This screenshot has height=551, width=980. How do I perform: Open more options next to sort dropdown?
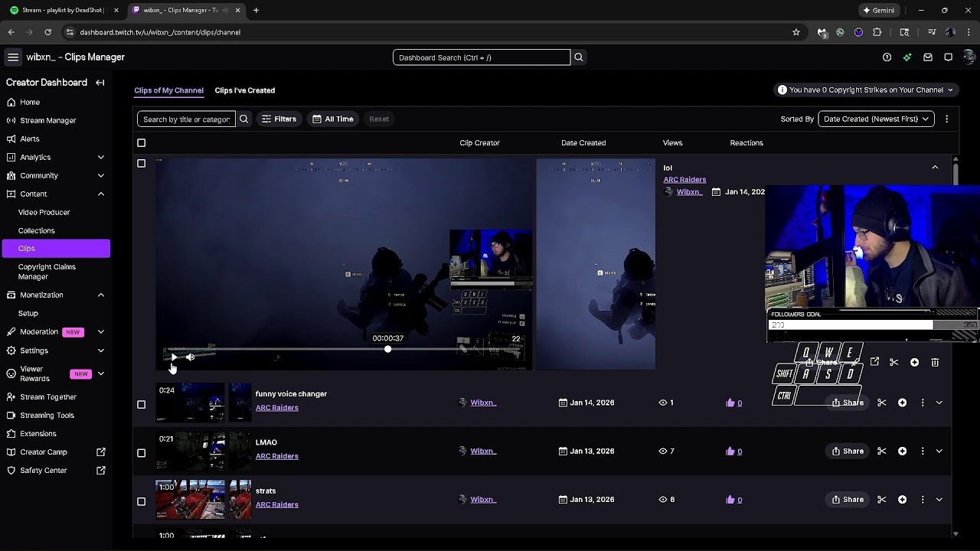[946, 119]
